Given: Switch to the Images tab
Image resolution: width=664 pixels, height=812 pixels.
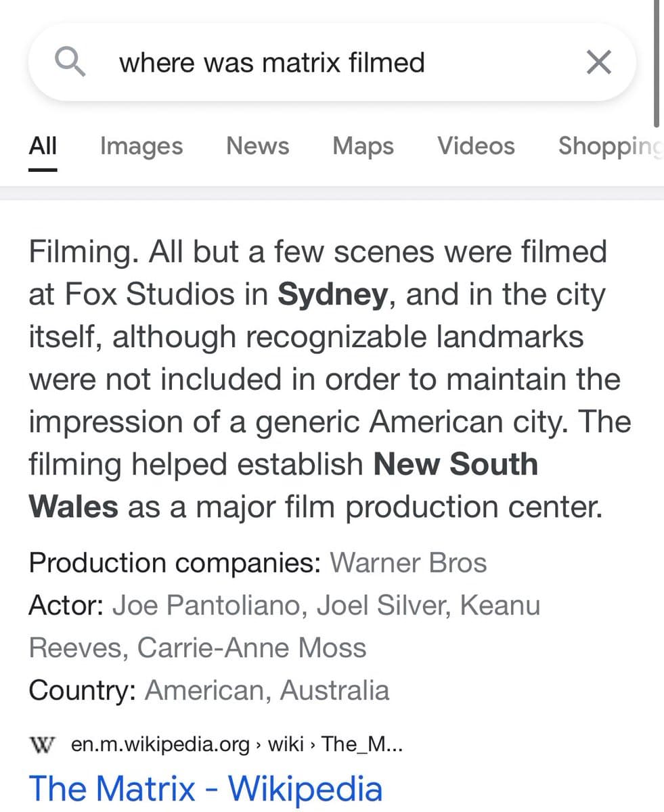Looking at the screenshot, I should pos(141,146).
